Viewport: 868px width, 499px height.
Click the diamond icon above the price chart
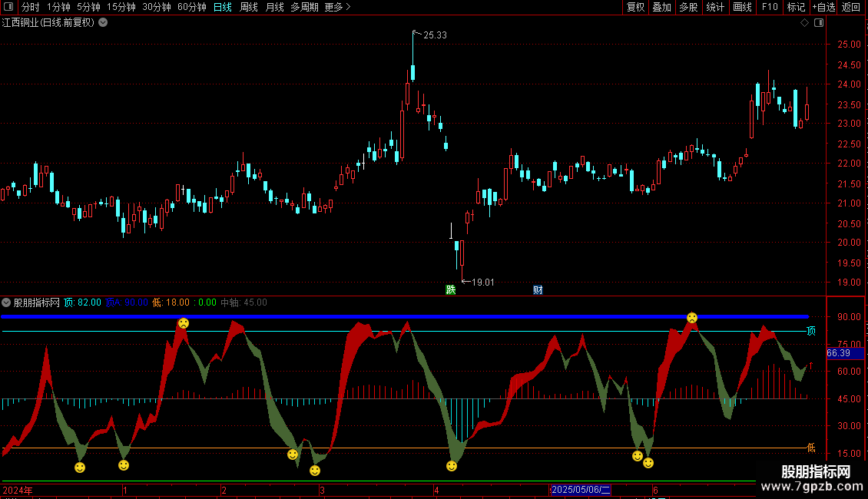(805, 23)
